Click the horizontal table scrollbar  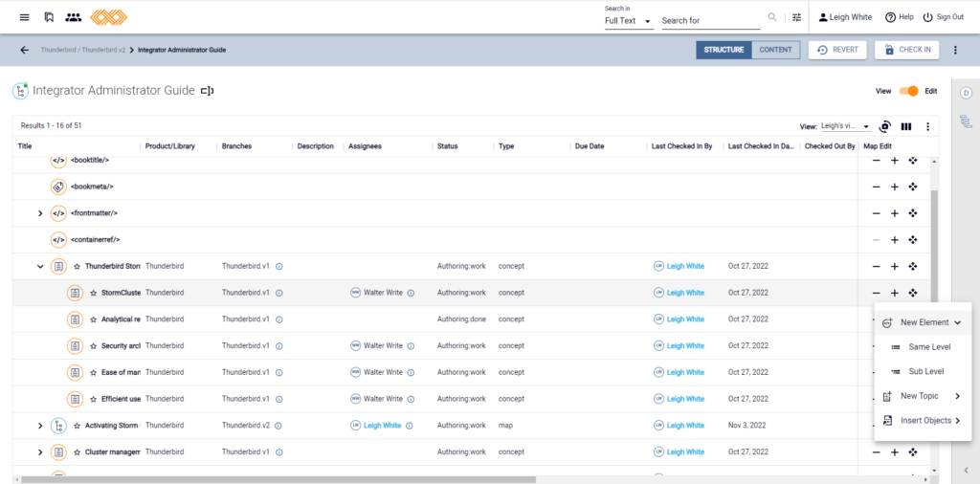(x=278, y=479)
